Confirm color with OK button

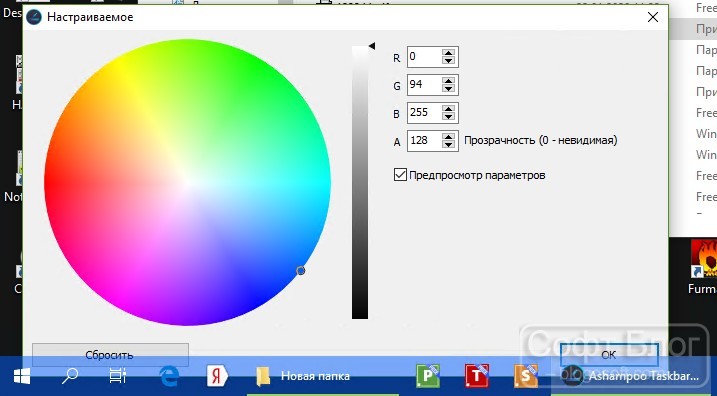609,355
